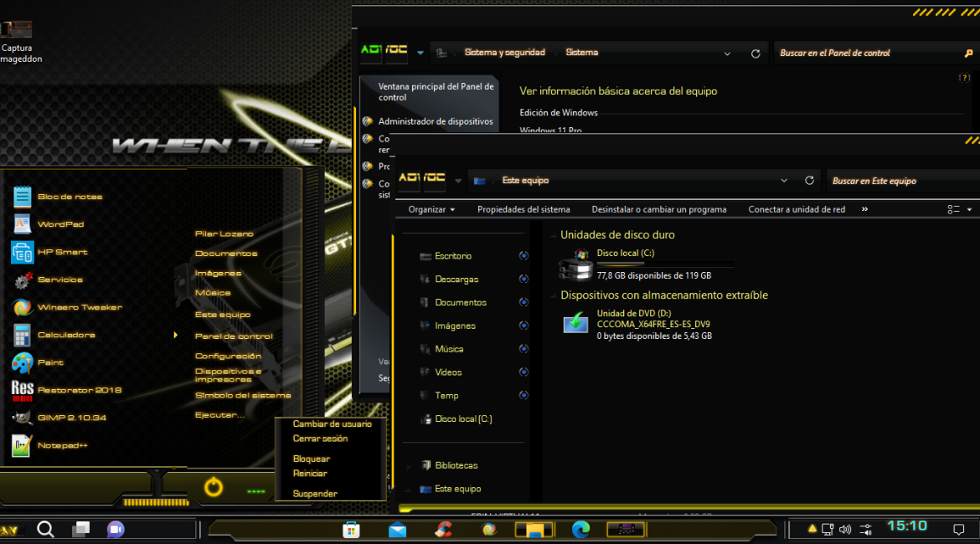
Task: Launch GIMP 2.10.34 from Start menu
Action: tap(71, 418)
